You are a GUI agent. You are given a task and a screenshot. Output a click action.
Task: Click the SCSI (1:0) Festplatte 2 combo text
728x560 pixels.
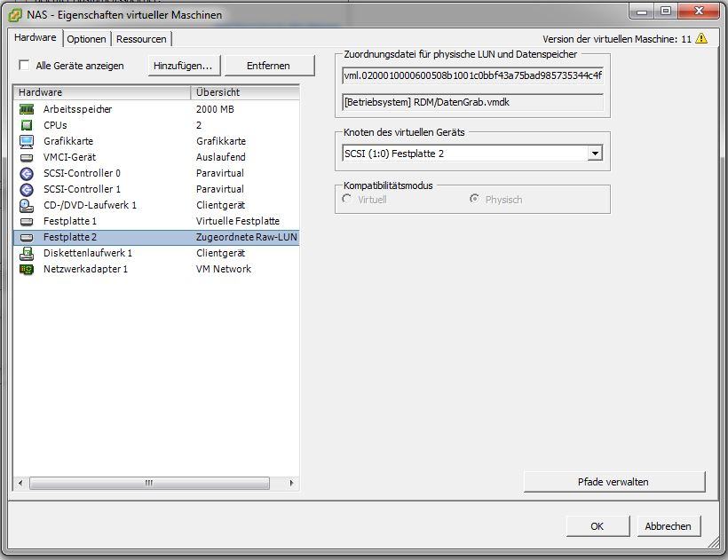pyautogui.click(x=394, y=154)
